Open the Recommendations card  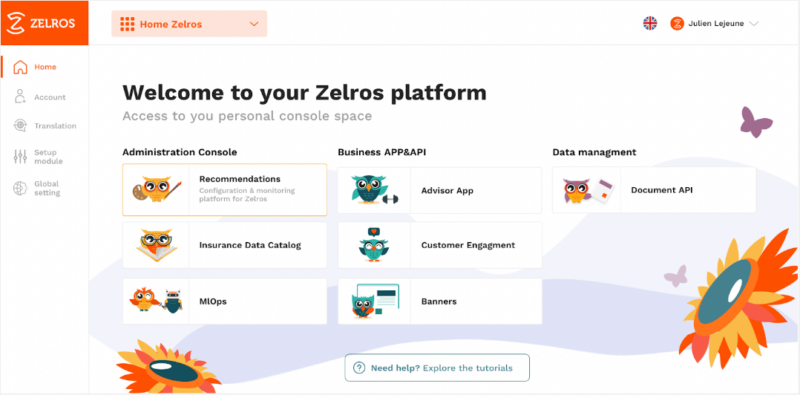point(224,190)
